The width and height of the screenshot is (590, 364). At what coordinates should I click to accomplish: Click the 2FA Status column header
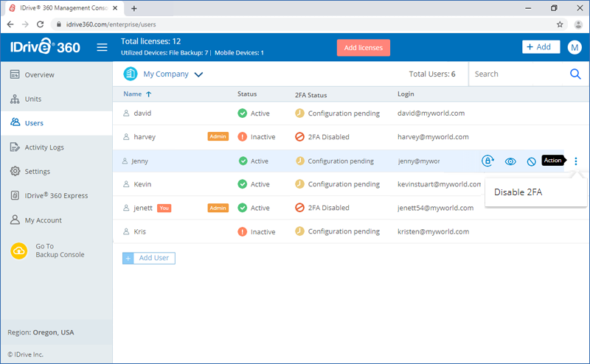point(310,95)
